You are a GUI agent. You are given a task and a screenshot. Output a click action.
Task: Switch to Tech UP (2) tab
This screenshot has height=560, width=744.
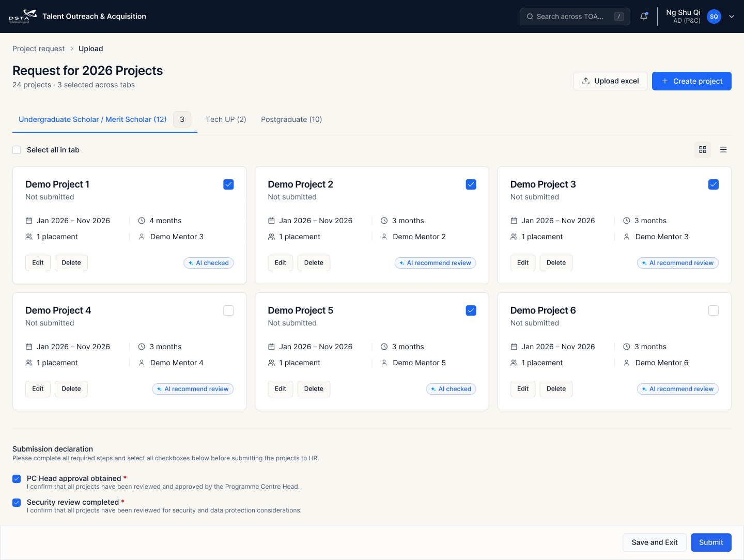coord(226,119)
